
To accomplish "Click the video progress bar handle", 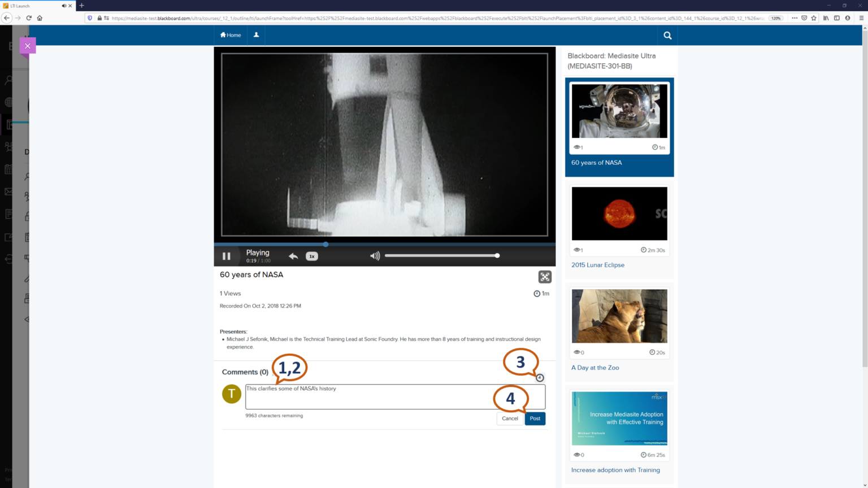I will [x=325, y=244].
